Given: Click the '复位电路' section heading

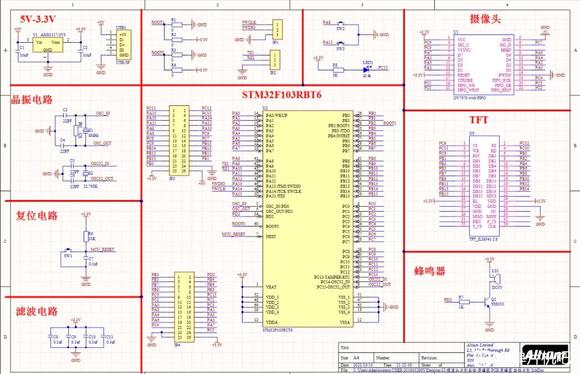Looking at the screenshot, I should click(x=37, y=216).
